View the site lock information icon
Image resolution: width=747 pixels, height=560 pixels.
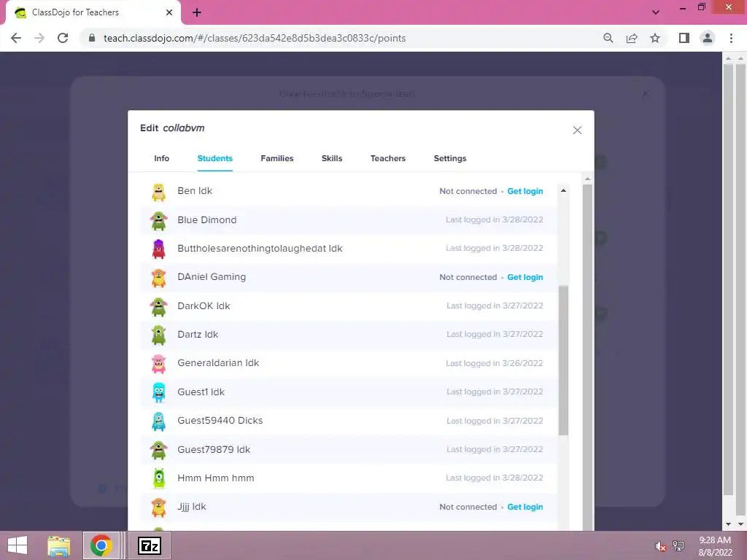coord(92,38)
